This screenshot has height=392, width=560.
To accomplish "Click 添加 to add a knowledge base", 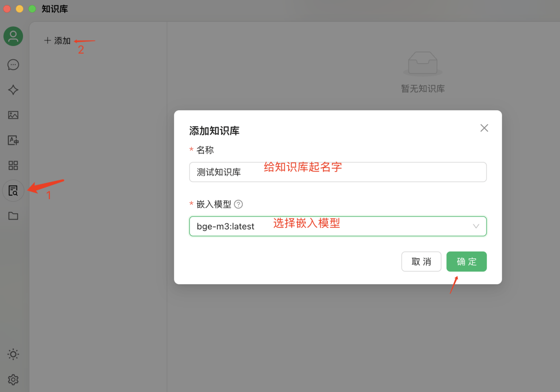I will (x=57, y=40).
